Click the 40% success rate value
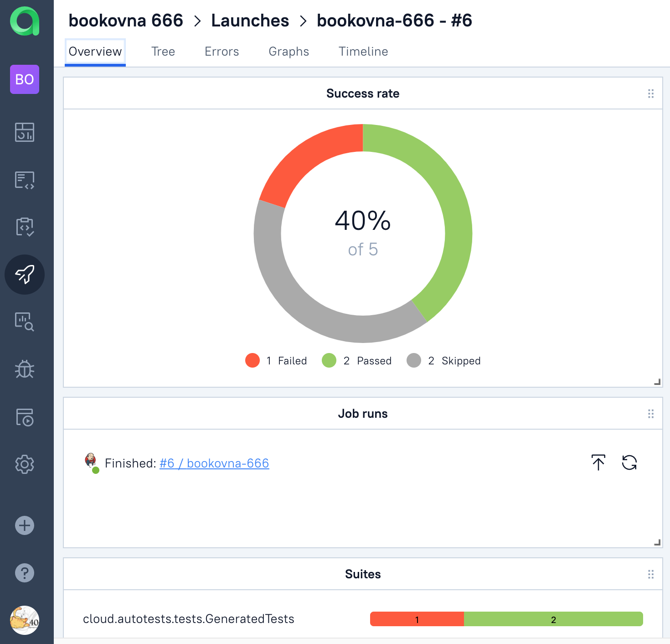Screen dimensions: 670x644 (363, 221)
